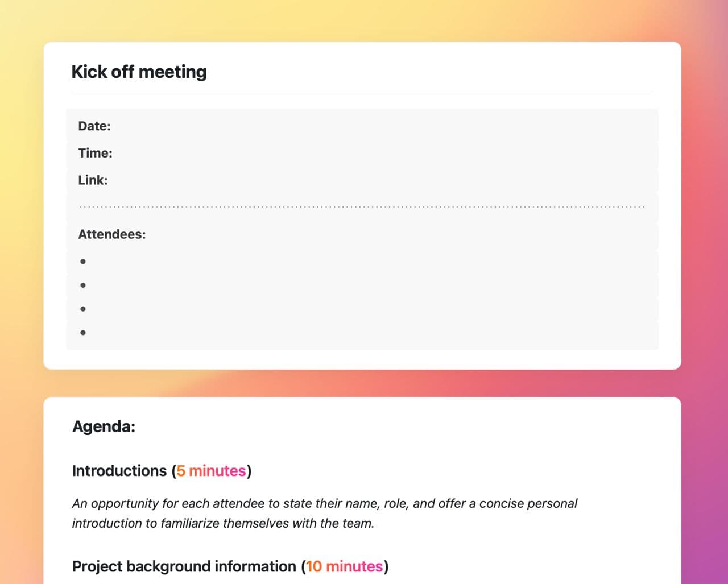728x584 pixels.
Task: Click the "Kick off meeting" title
Action: point(139,72)
